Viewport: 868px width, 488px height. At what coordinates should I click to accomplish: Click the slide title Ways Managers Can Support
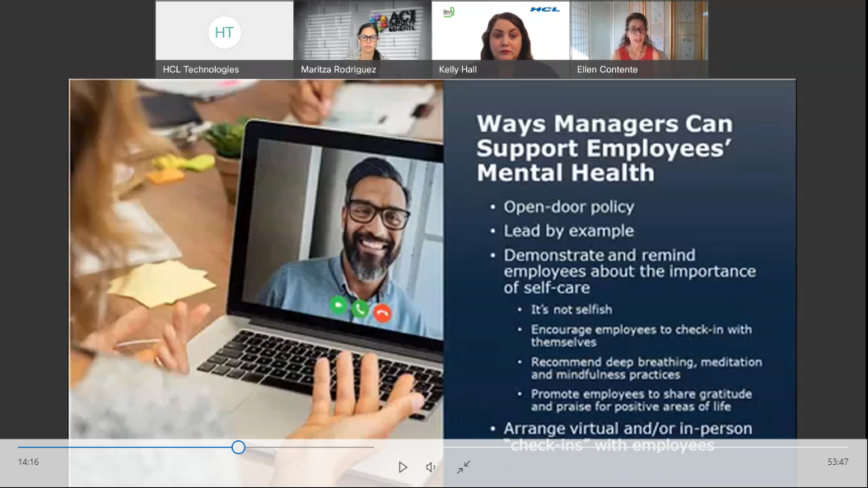click(x=604, y=148)
